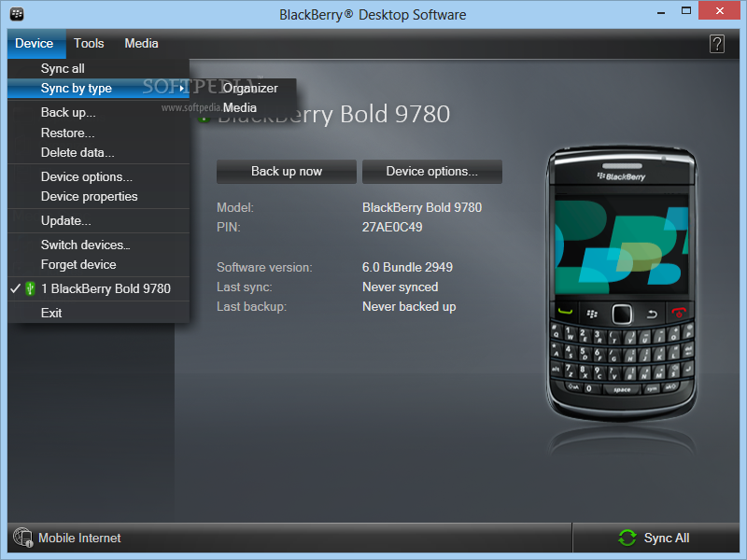Image resolution: width=747 pixels, height=560 pixels.
Task: Open Mobile Internet in status bar
Action: point(67,539)
